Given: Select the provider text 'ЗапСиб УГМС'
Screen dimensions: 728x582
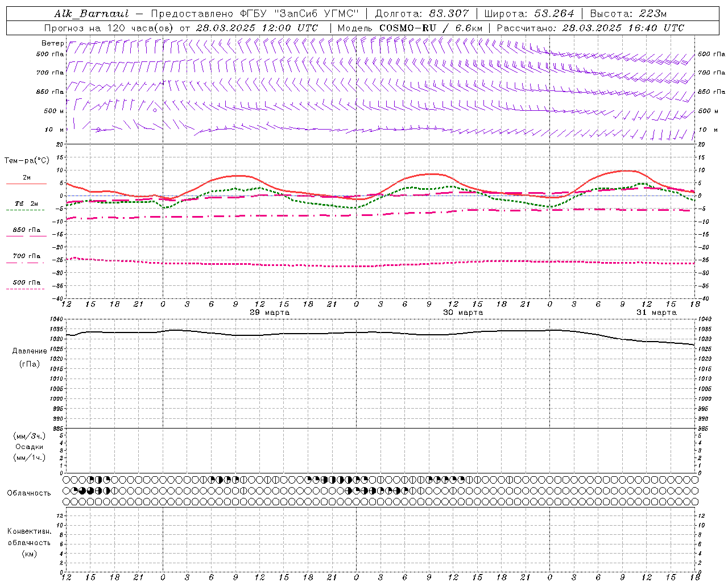Looking at the screenshot, I should coord(316,14).
